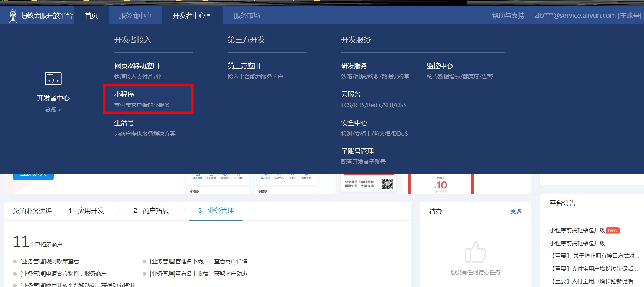The image size is (644, 287).
Task: Click 检测/安骑士/防火墙/DDoS description text
Action: click(374, 134)
